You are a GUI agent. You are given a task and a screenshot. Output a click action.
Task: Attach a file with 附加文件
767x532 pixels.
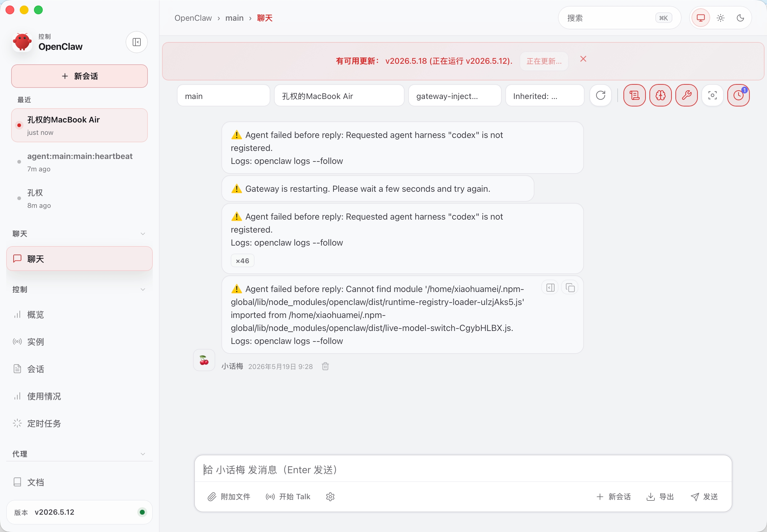click(229, 497)
